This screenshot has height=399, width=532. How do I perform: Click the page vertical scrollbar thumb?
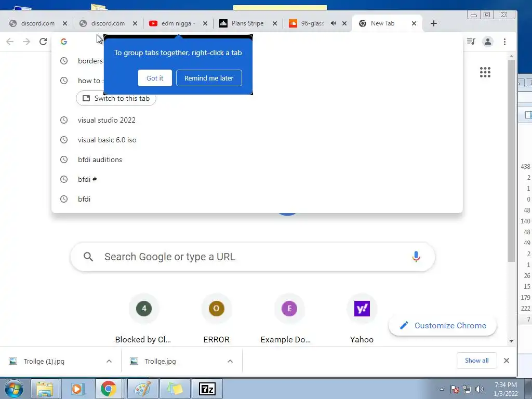tap(511, 161)
